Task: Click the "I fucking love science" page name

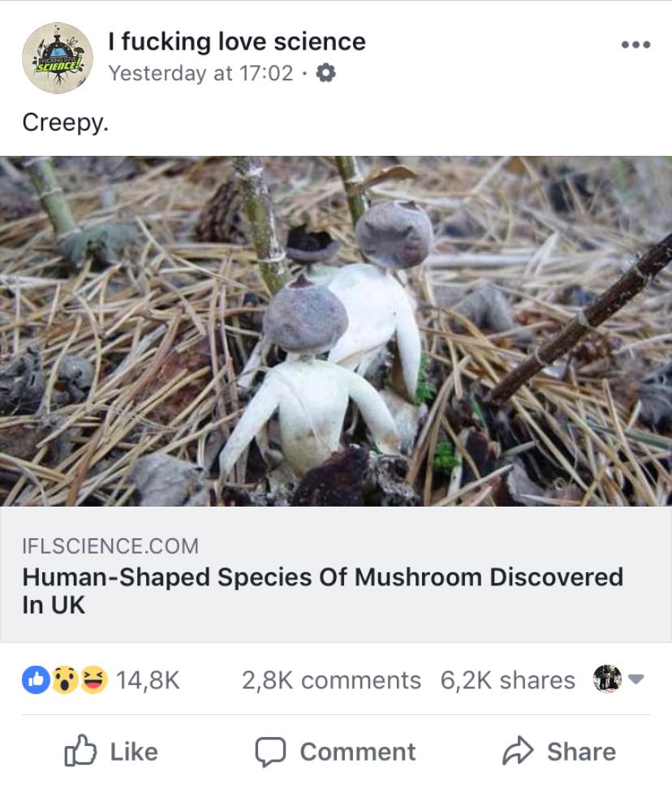Action: click(237, 41)
